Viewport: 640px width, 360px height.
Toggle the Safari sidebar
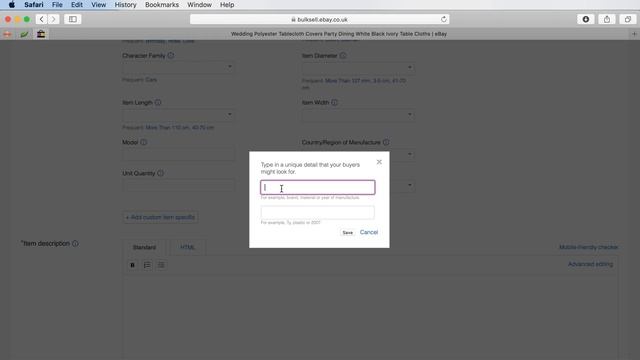tap(73, 19)
